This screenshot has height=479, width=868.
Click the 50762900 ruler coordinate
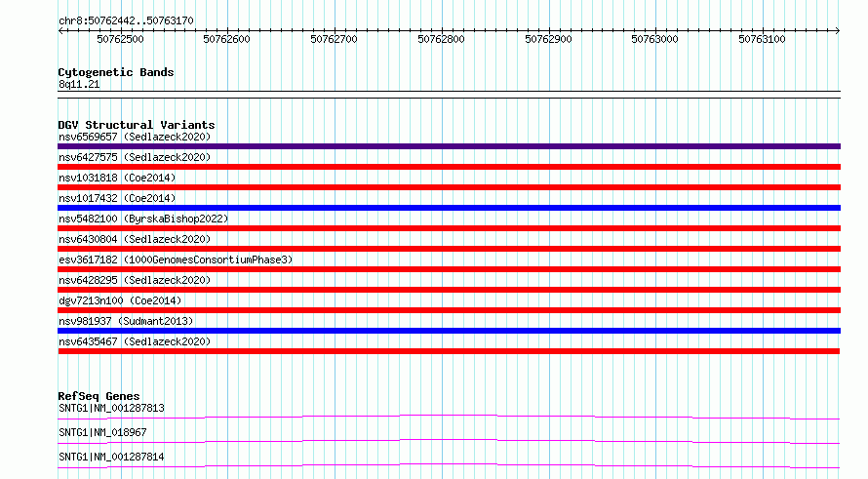548,39
